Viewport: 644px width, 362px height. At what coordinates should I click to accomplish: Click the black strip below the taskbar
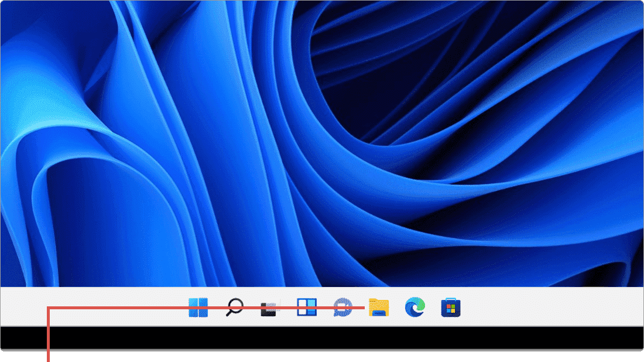322,337
